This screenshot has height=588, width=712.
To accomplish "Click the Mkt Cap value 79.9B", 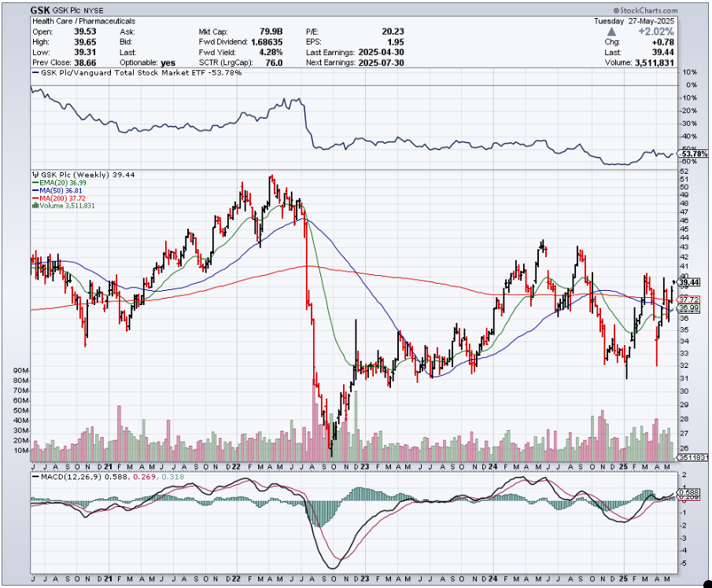I will coord(271,31).
